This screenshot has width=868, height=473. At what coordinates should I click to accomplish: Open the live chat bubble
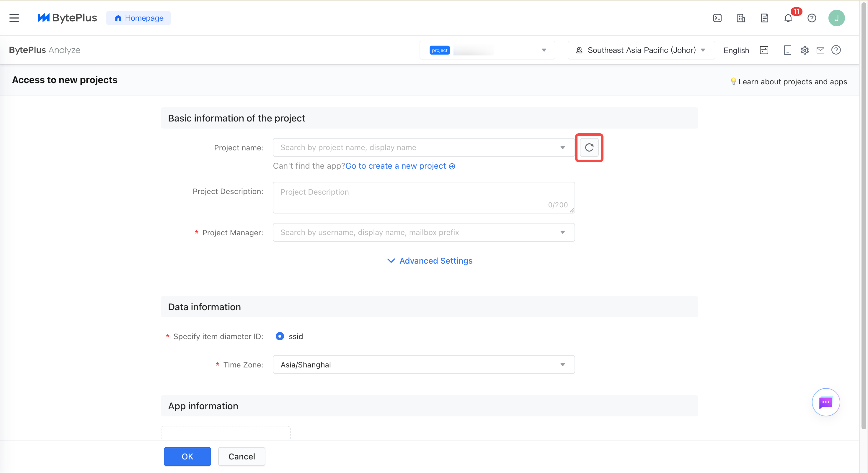[825, 402]
